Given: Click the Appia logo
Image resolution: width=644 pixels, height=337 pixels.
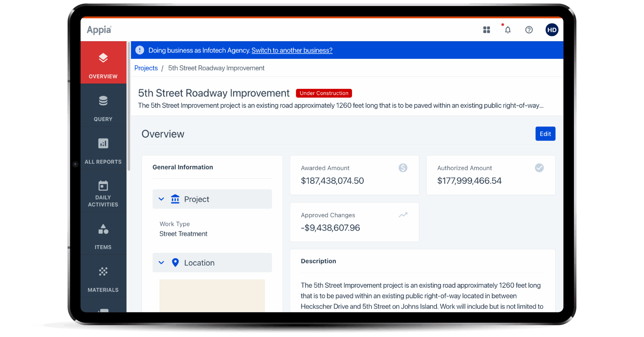Looking at the screenshot, I should (99, 30).
